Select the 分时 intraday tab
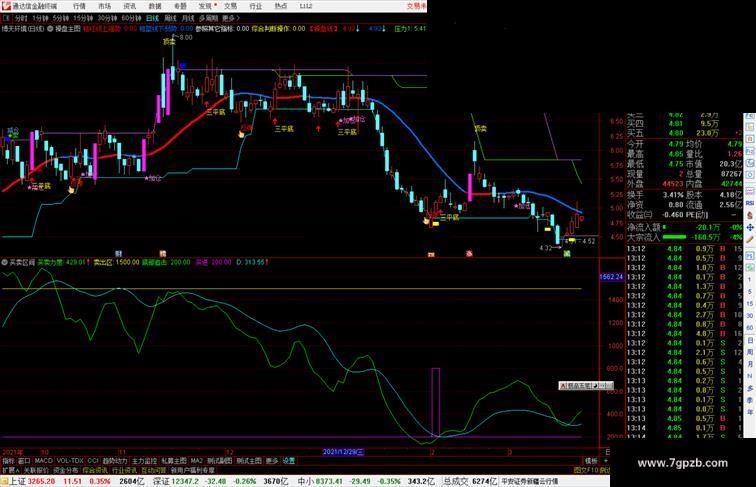Image resolution: width=756 pixels, height=487 pixels. [x=21, y=18]
